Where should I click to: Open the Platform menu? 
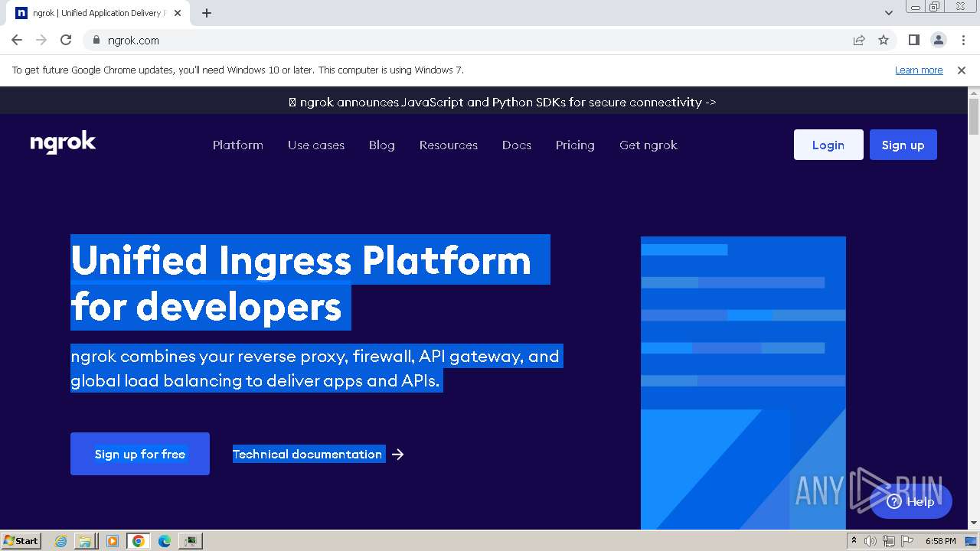click(238, 145)
